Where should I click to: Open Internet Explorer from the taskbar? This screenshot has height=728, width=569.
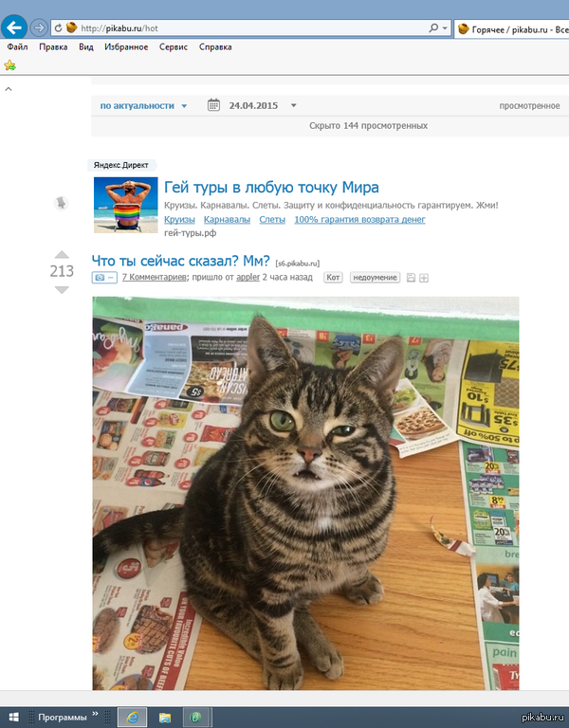pos(133,718)
